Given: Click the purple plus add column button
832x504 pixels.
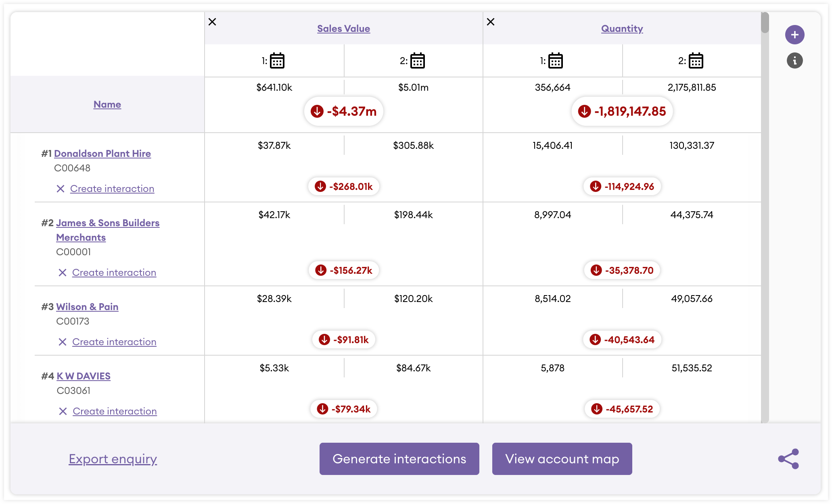Looking at the screenshot, I should pos(794,35).
